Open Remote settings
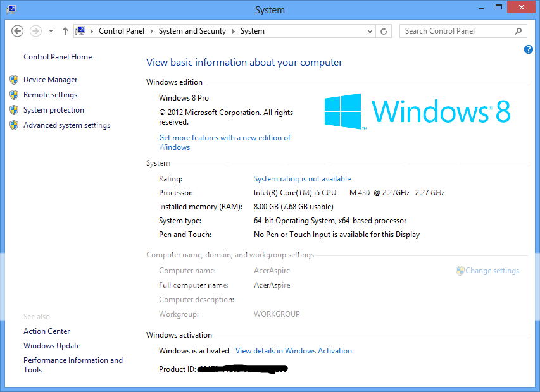The height and width of the screenshot is (392, 540). click(50, 95)
